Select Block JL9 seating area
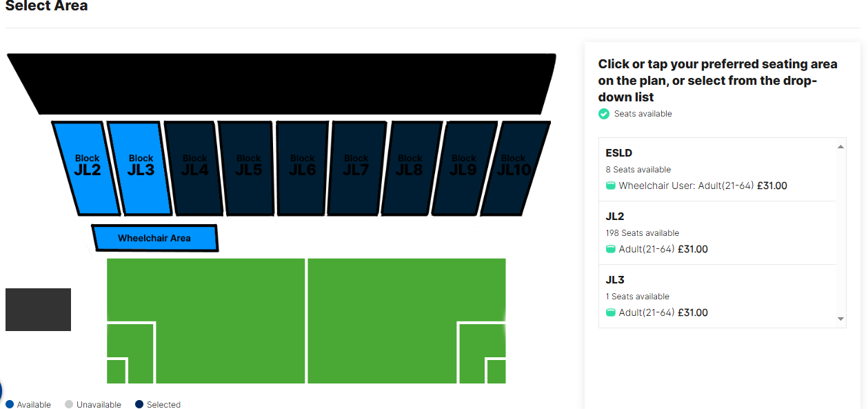Screen dimensions: 868x409 (464, 168)
